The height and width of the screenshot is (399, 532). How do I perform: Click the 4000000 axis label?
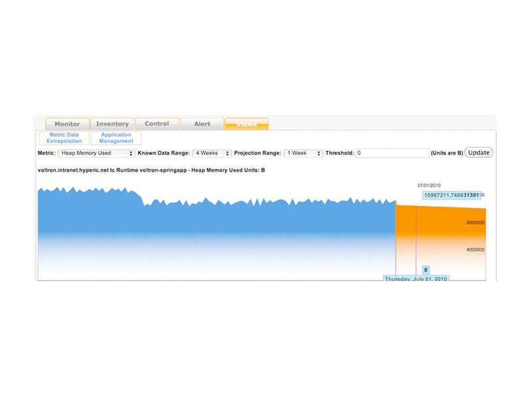475,250
